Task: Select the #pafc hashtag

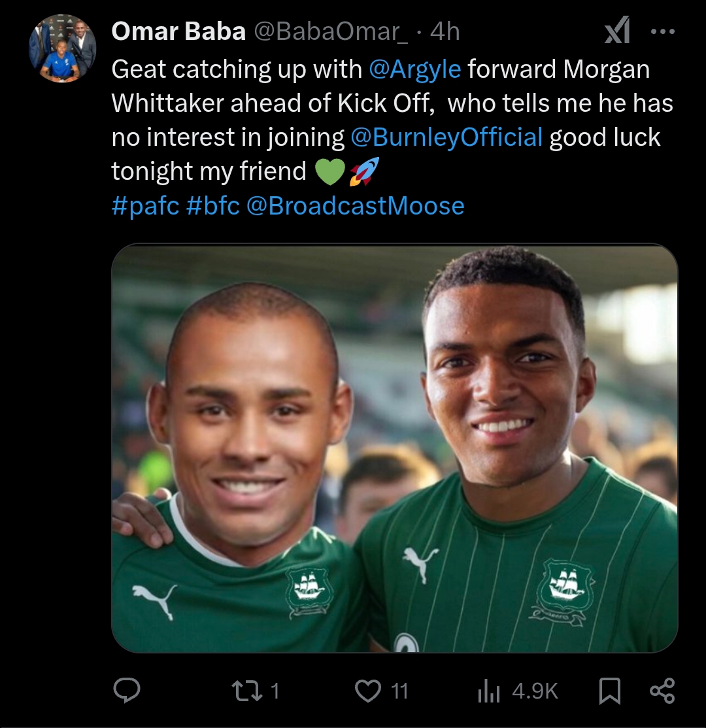Action: pyautogui.click(x=145, y=206)
